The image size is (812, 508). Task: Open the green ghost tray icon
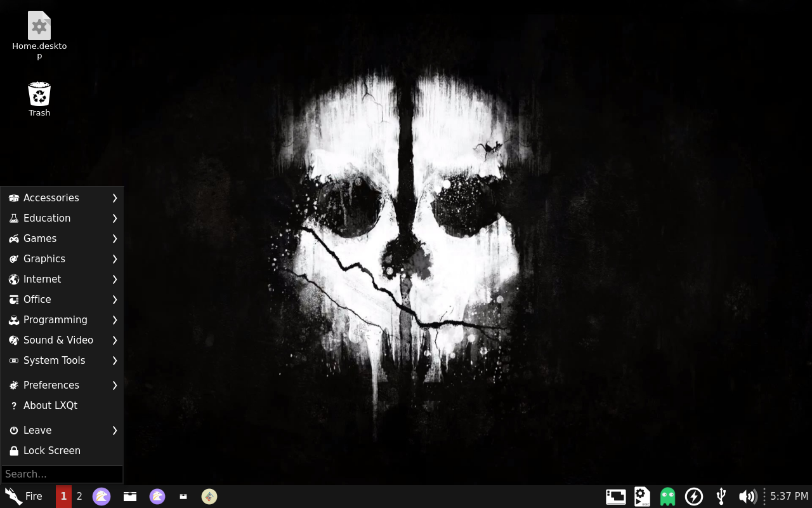click(667, 497)
